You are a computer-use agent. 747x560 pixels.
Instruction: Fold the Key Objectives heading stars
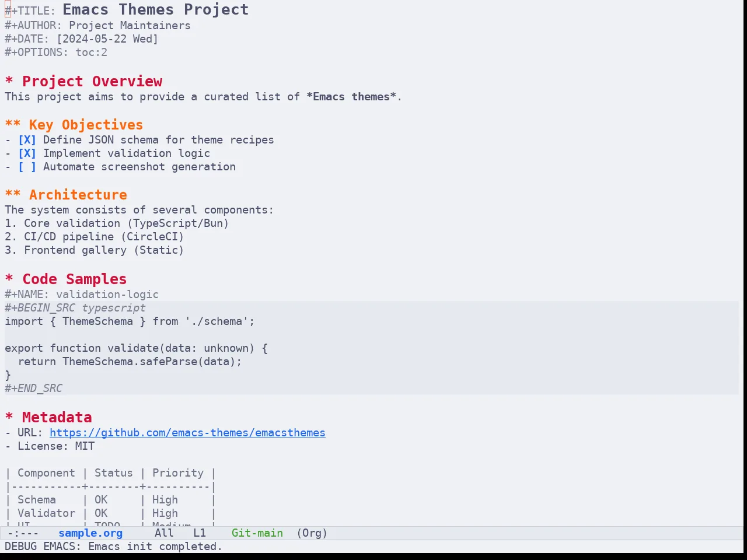tap(13, 124)
